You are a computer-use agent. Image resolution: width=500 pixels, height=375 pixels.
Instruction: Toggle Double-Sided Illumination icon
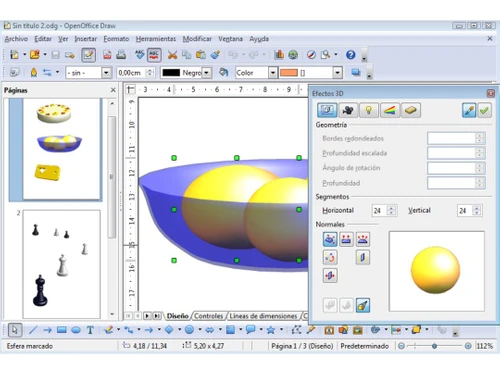point(363,258)
